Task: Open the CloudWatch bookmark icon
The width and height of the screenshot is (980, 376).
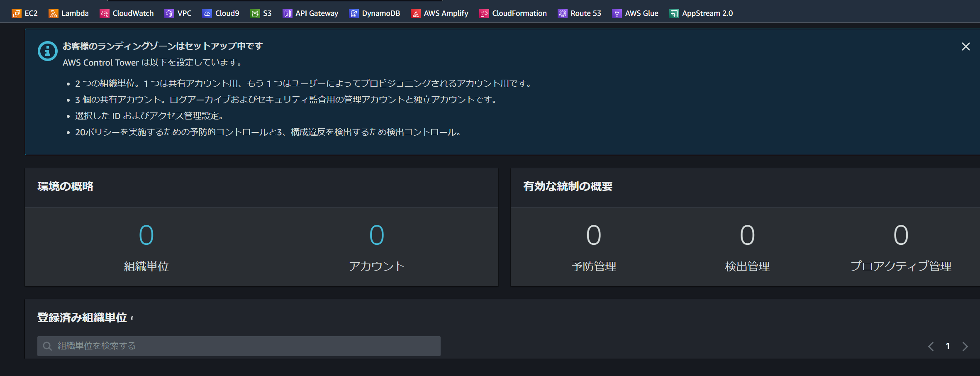Action: [x=104, y=13]
